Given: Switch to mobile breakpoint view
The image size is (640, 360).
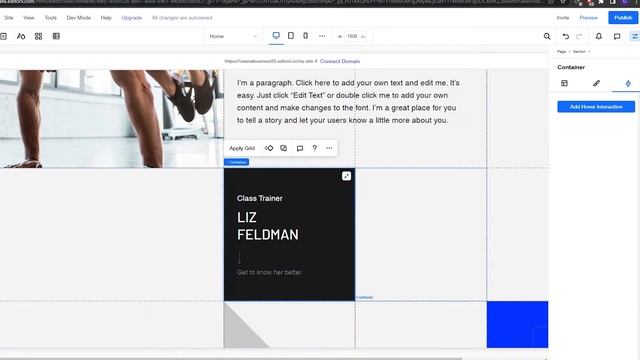Looking at the screenshot, I should (305, 36).
